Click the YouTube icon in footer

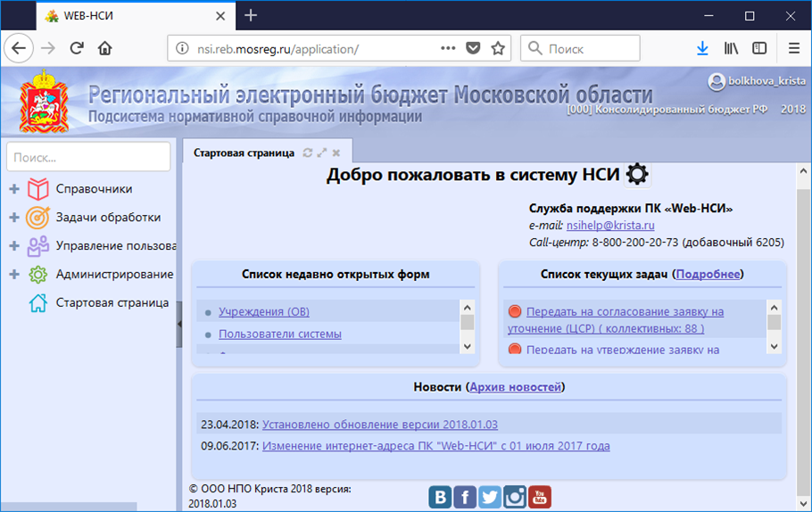[x=540, y=497]
